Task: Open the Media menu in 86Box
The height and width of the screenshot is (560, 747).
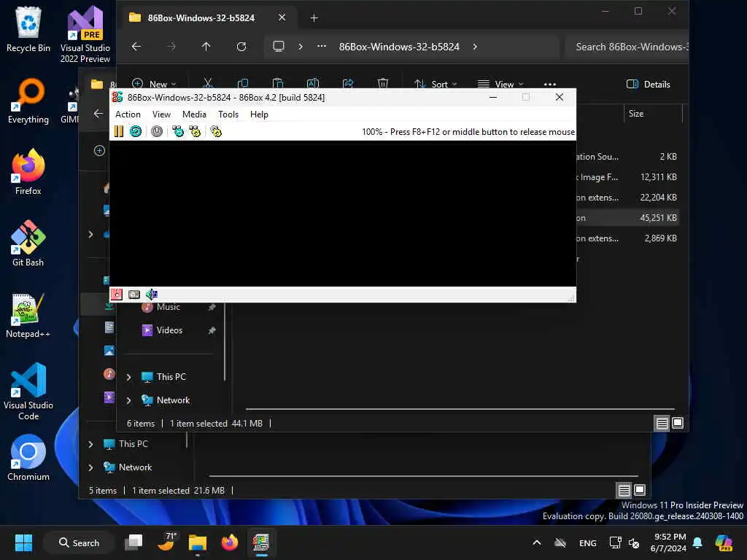Action: click(x=194, y=114)
